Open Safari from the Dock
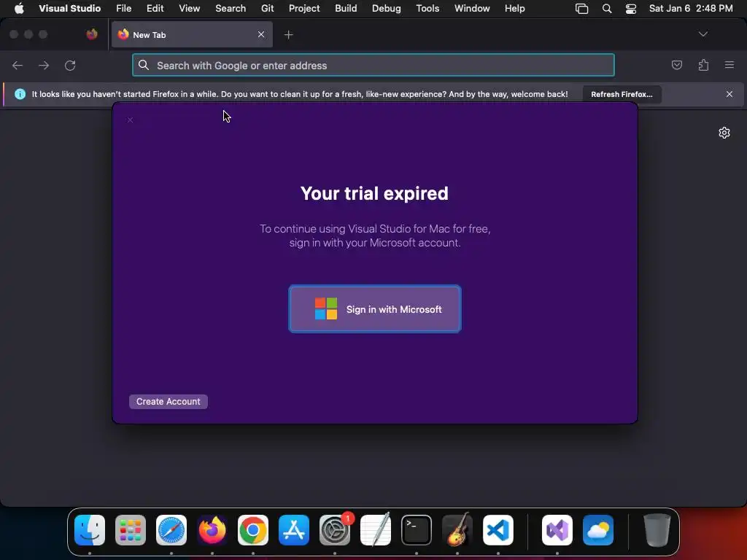The width and height of the screenshot is (747, 560). [x=171, y=530]
